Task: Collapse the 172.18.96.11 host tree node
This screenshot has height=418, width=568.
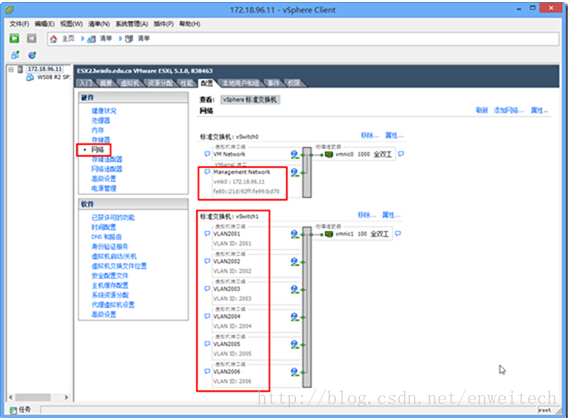Action: pyautogui.click(x=11, y=69)
